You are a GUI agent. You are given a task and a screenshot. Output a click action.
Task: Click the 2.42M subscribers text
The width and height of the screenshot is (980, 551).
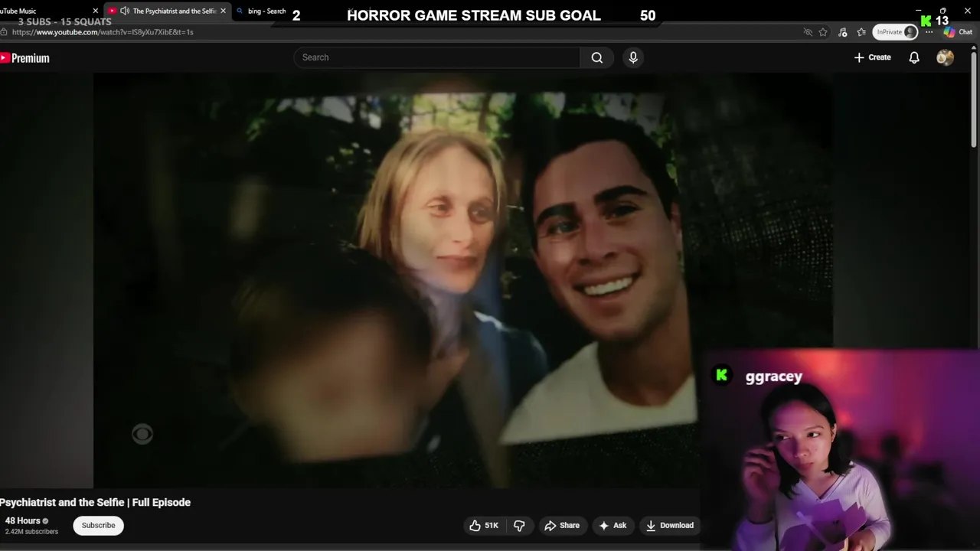pyautogui.click(x=31, y=531)
